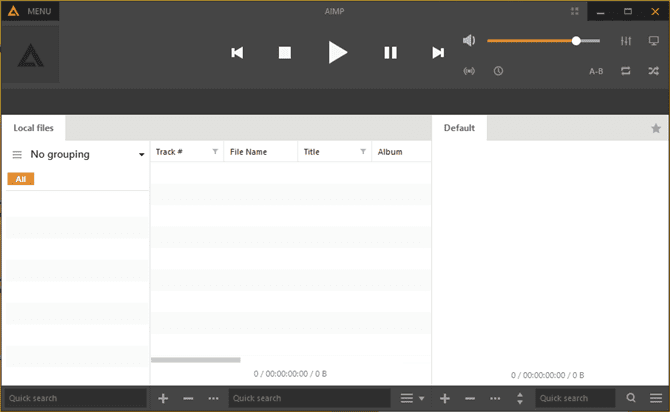The image size is (670, 412).
Task: Add files to the music library
Action: [x=163, y=398]
